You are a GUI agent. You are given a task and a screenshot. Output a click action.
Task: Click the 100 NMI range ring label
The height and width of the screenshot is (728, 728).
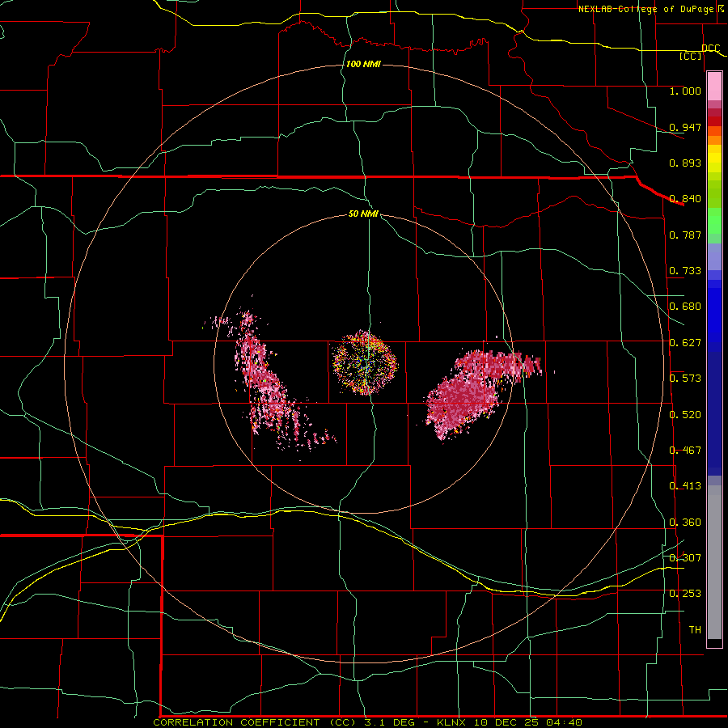[363, 64]
